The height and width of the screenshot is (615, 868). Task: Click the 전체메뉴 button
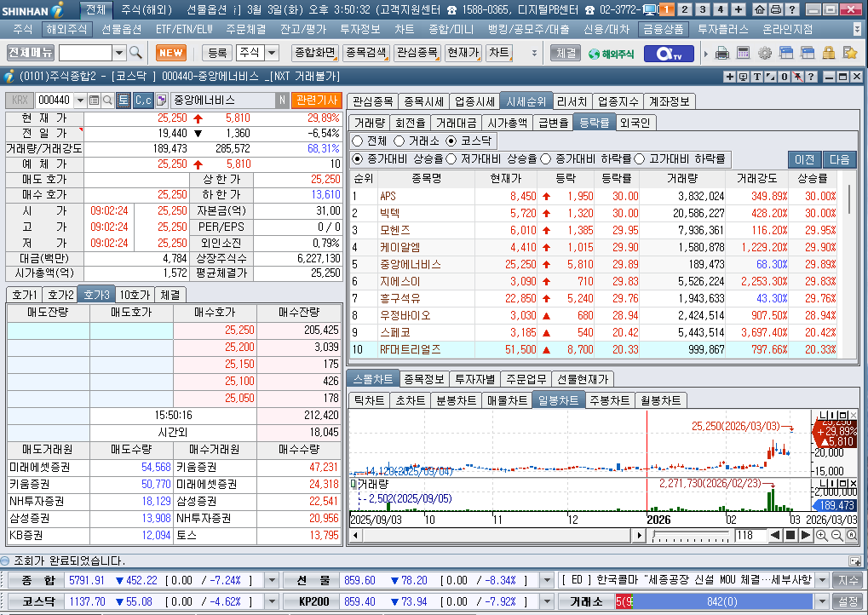coord(31,53)
